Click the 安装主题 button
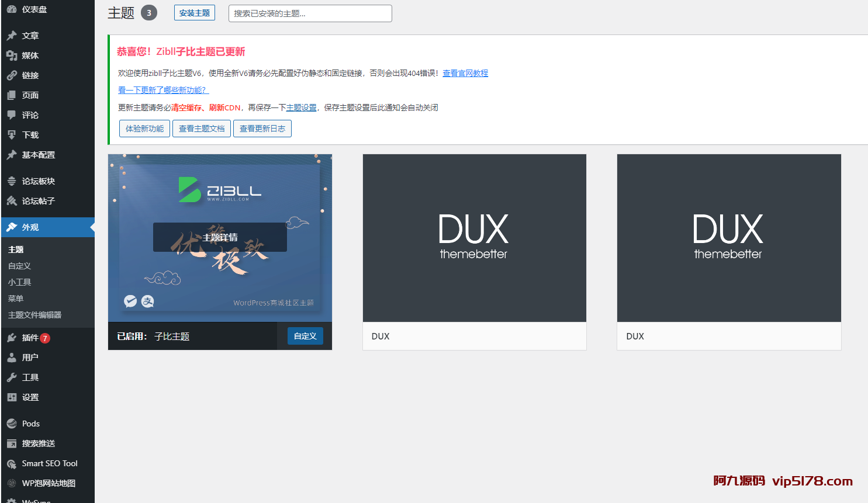 [x=195, y=13]
